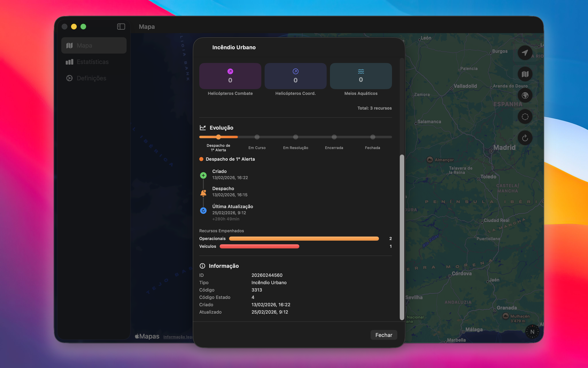Click the Informação info circle icon
This screenshot has width=588, height=368.
click(202, 266)
